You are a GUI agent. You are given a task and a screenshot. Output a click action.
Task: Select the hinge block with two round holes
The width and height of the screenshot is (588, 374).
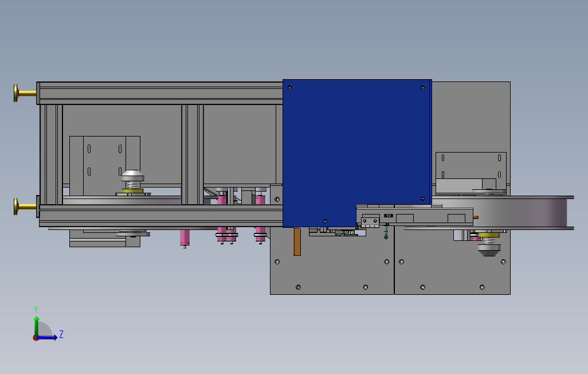(x=370, y=221)
